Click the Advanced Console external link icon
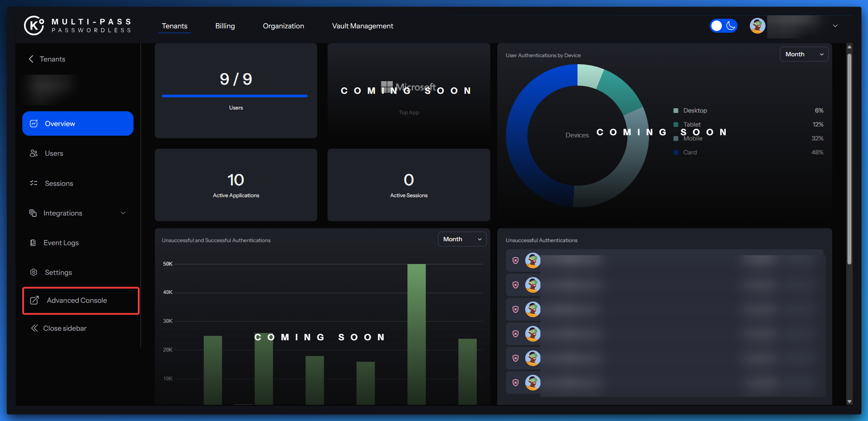Image resolution: width=868 pixels, height=421 pixels. (x=34, y=300)
